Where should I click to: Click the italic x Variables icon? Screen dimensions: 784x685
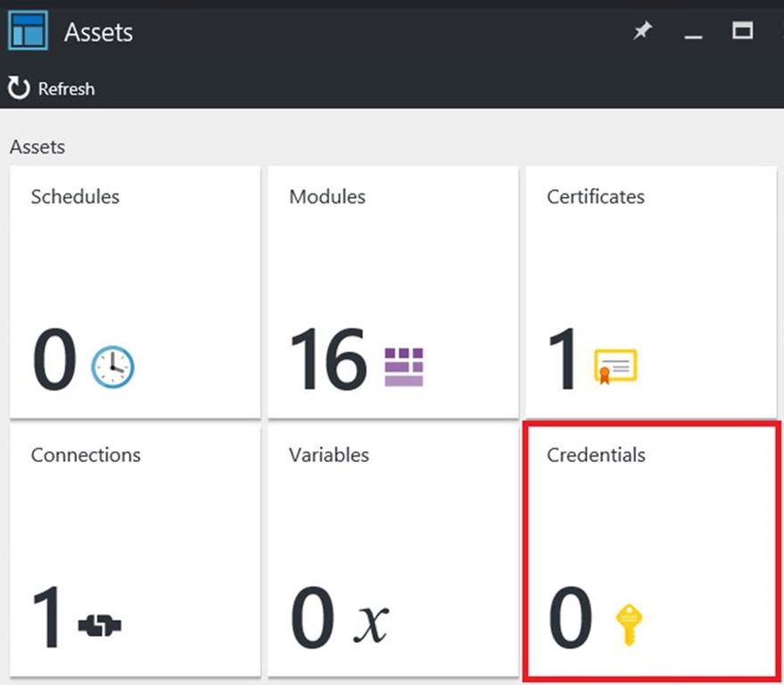point(371,623)
